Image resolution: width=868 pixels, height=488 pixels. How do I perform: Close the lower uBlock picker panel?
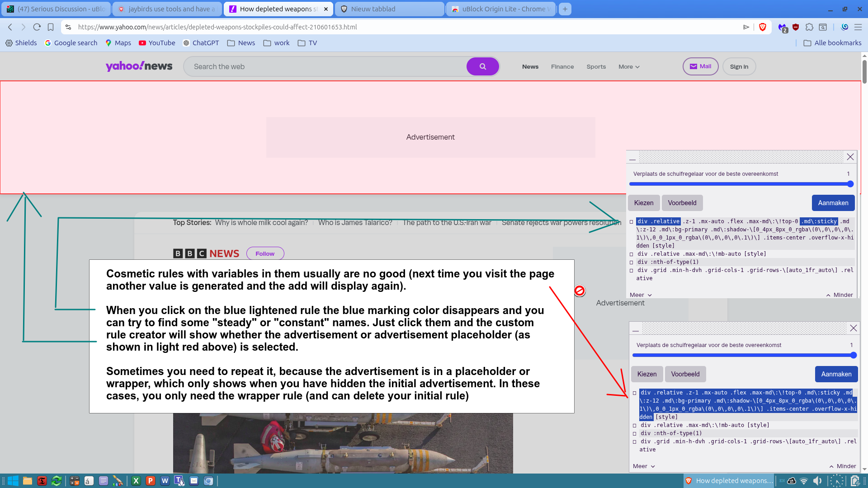point(854,328)
